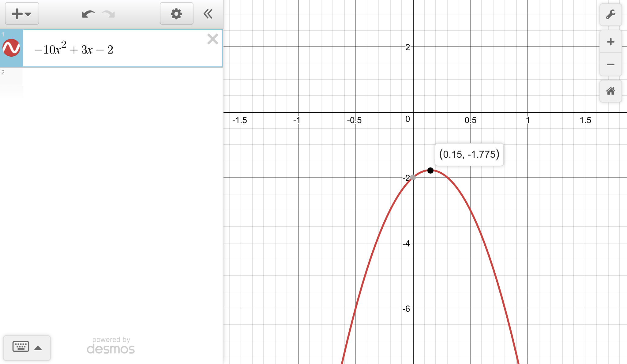627x364 pixels.
Task: Zoom in with the plus button
Action: click(610, 42)
